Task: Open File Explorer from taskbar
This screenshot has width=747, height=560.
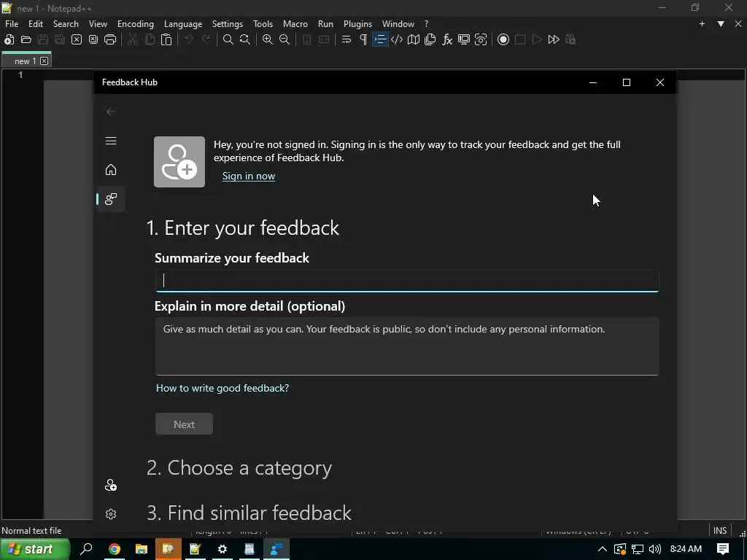Action: [142, 549]
